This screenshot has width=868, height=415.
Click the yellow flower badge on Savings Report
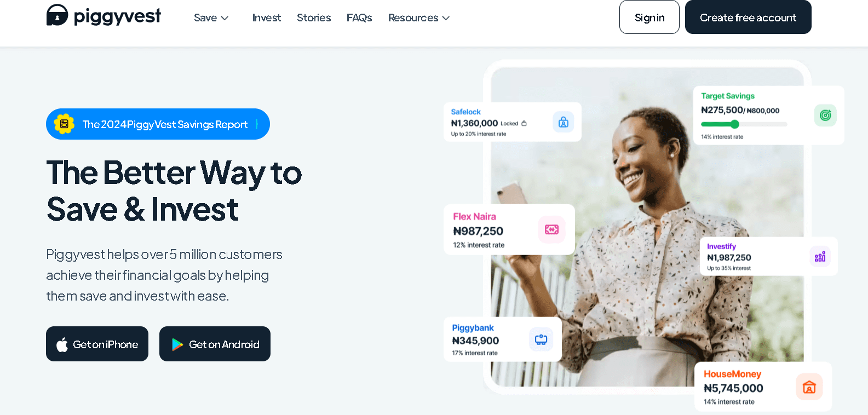(64, 124)
